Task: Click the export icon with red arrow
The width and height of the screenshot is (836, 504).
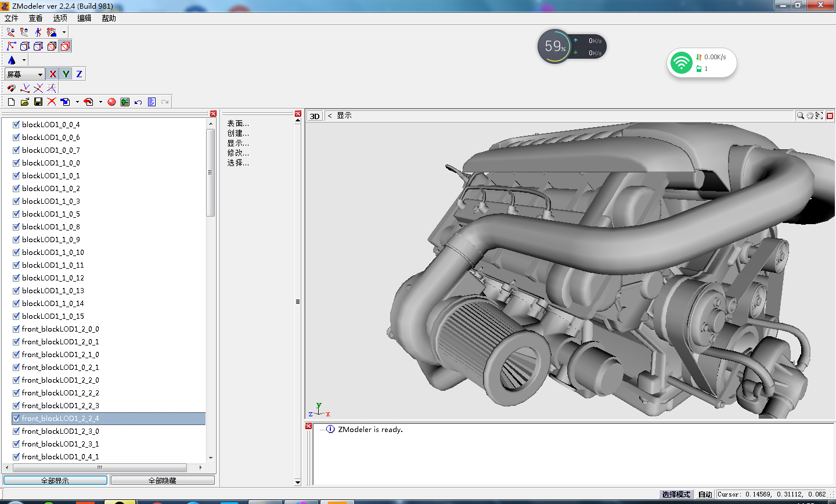Action: click(88, 102)
